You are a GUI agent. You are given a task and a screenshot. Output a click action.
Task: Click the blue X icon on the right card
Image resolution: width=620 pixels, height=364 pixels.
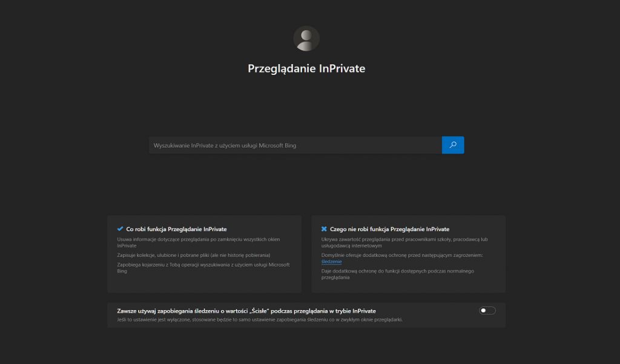click(x=323, y=229)
